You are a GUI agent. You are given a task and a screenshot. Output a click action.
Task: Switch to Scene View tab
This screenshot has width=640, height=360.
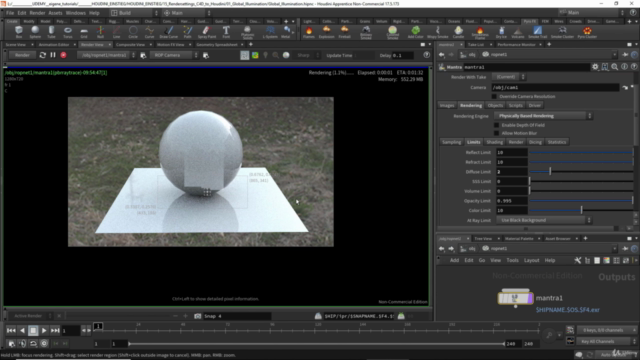point(16,44)
